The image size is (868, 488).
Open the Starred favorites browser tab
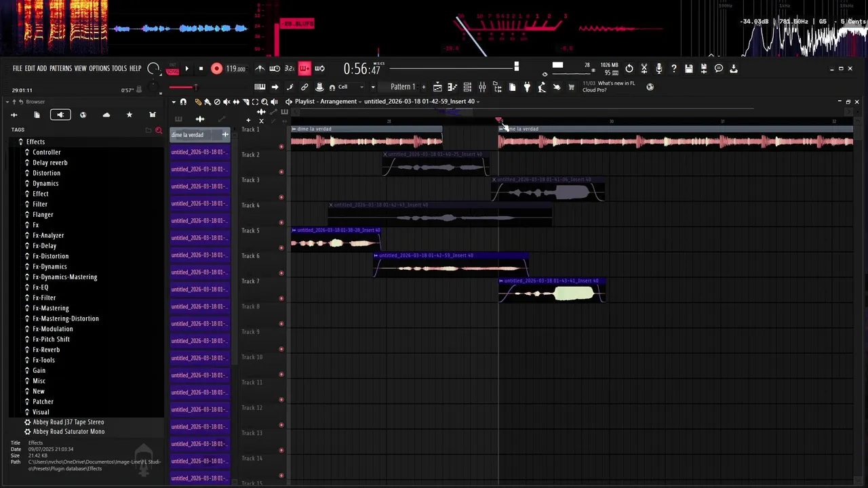tap(129, 115)
